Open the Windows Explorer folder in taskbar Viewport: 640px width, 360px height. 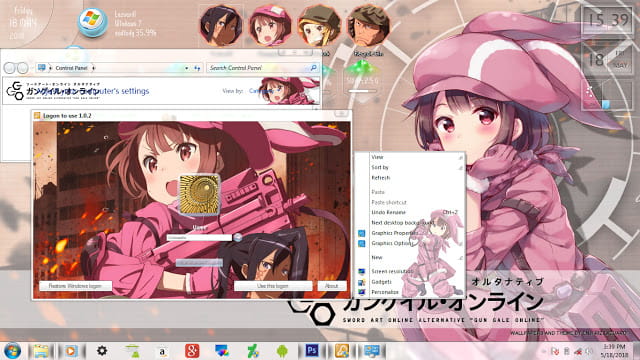point(41,351)
